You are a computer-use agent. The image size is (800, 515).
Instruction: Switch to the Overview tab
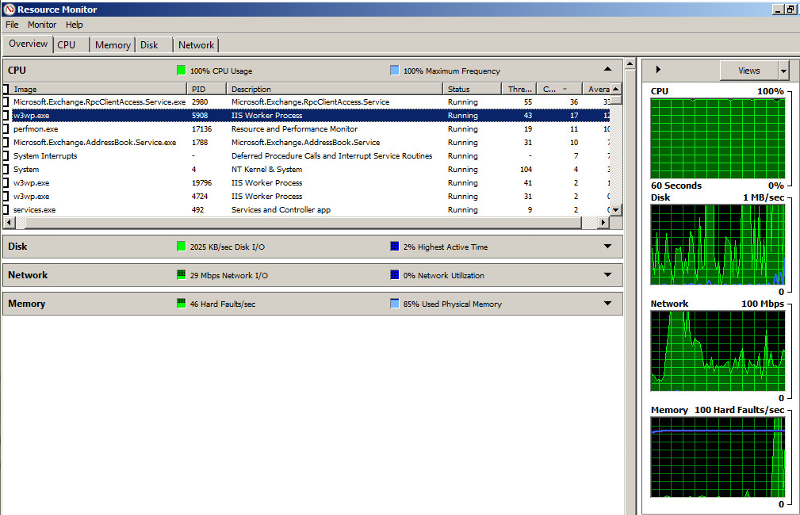coord(28,44)
